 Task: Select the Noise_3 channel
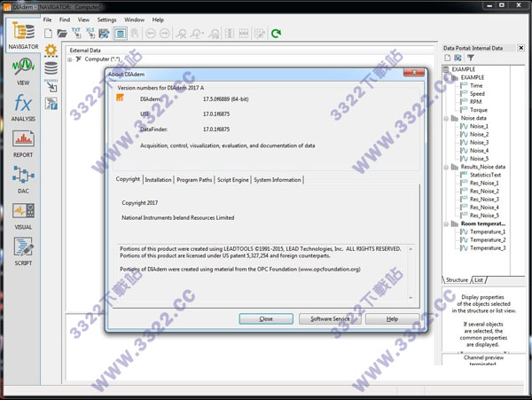(479, 143)
